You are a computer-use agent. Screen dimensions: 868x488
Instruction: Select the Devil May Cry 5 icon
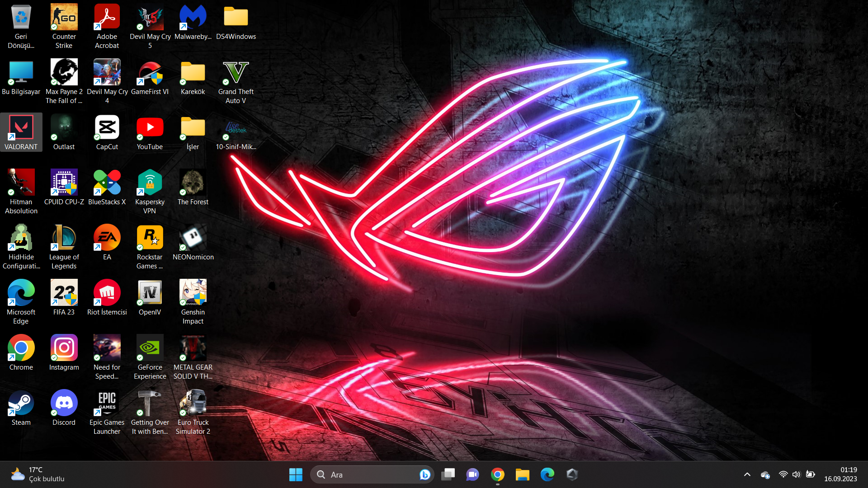coord(150,26)
